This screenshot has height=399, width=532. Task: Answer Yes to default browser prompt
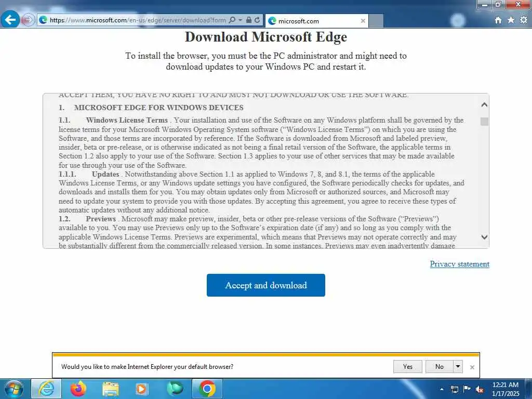(x=407, y=366)
